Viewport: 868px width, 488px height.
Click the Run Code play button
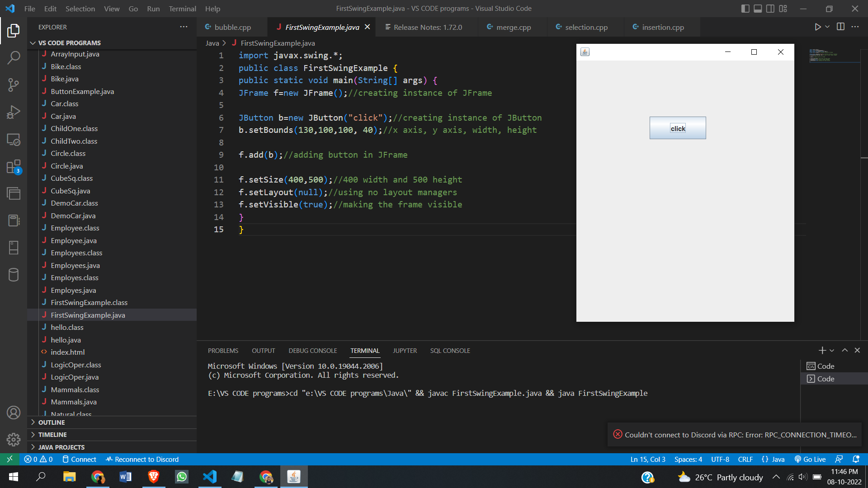coord(817,27)
